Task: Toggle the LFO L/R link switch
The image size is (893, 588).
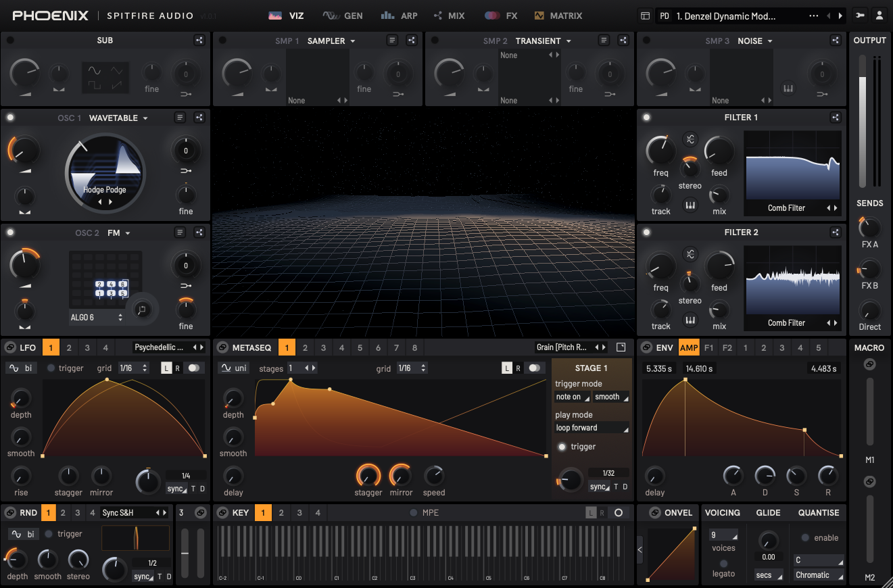Action: [195, 368]
